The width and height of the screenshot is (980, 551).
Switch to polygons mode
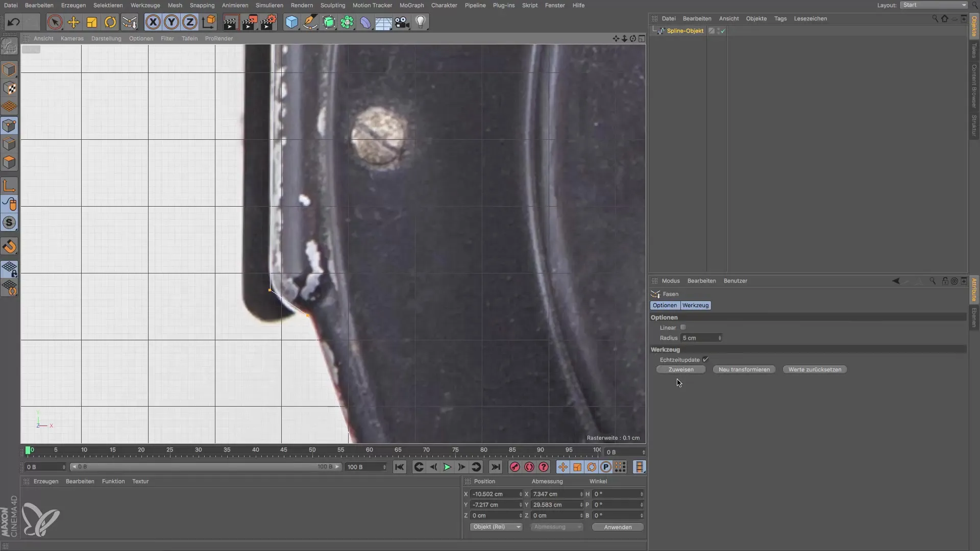(10, 162)
